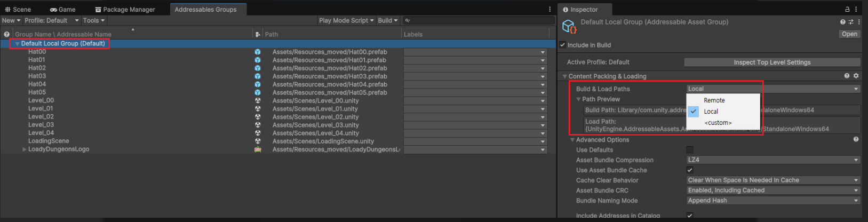Open the Inspector preset selector icon
Screen dimensions: 868x222
pyautogui.click(x=851, y=22)
